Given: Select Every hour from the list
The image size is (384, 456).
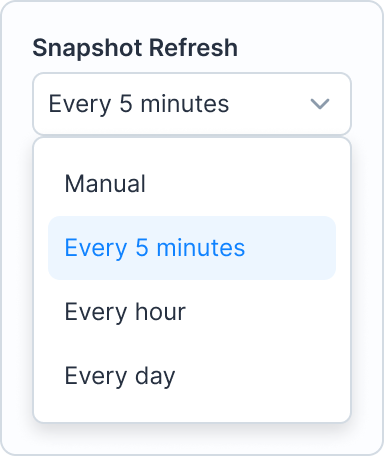Looking at the screenshot, I should click(x=192, y=312).
